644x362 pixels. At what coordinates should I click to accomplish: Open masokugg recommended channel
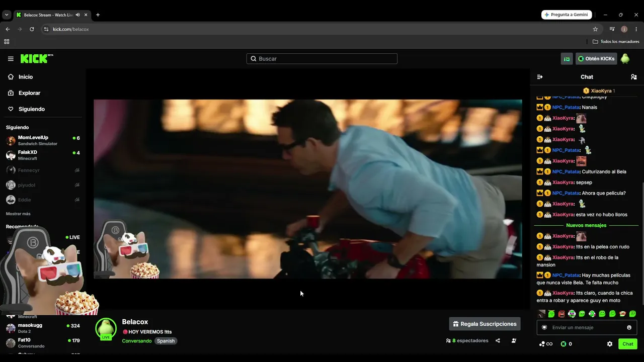[43, 328]
